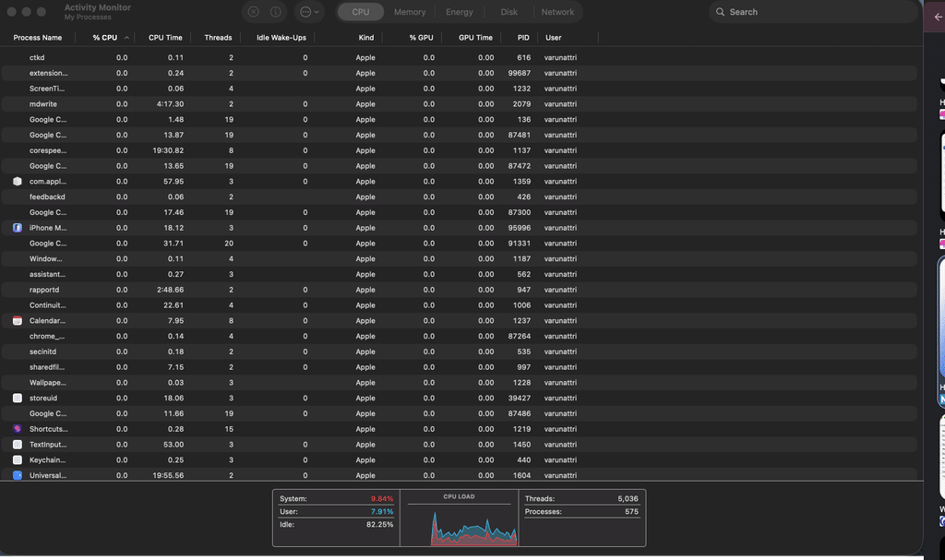Click the System 9.84% value

[x=382, y=498]
